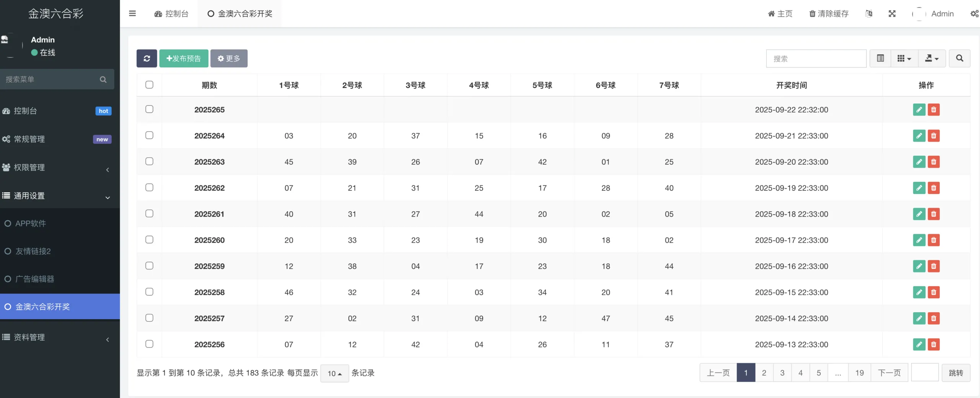Click the sidebar menu search magnifier icon
Viewport: 980px width, 398px height.
pos(103,79)
